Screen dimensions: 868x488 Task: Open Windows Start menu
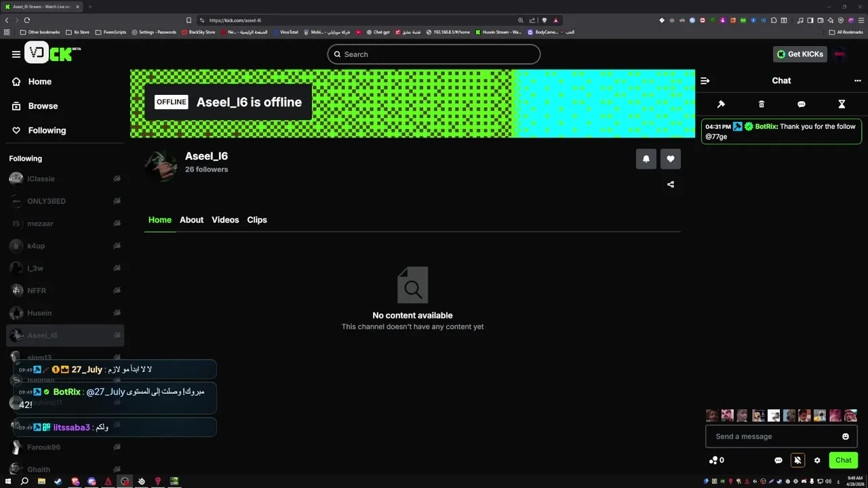pos(8,481)
